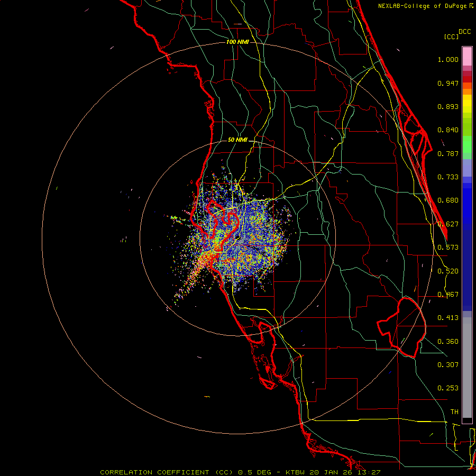Select the 50 NMI range ring label
This screenshot has height=476, width=476.
[x=237, y=140]
